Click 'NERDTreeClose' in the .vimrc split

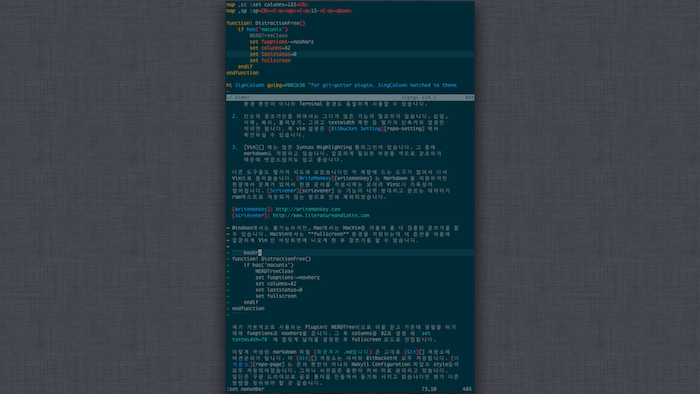tap(268, 36)
